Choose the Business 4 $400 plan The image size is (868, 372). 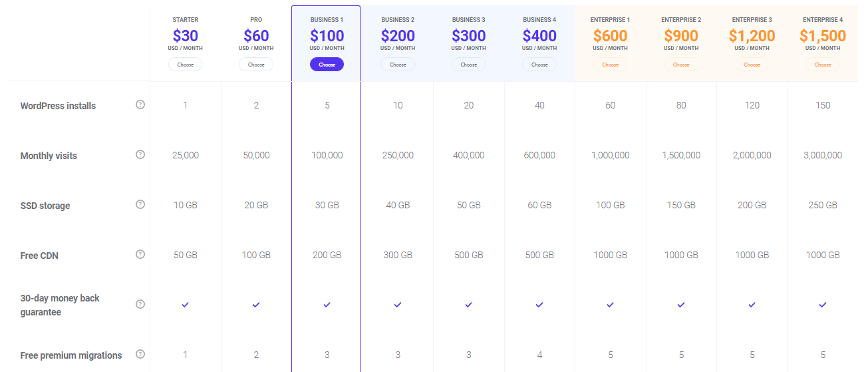click(539, 65)
